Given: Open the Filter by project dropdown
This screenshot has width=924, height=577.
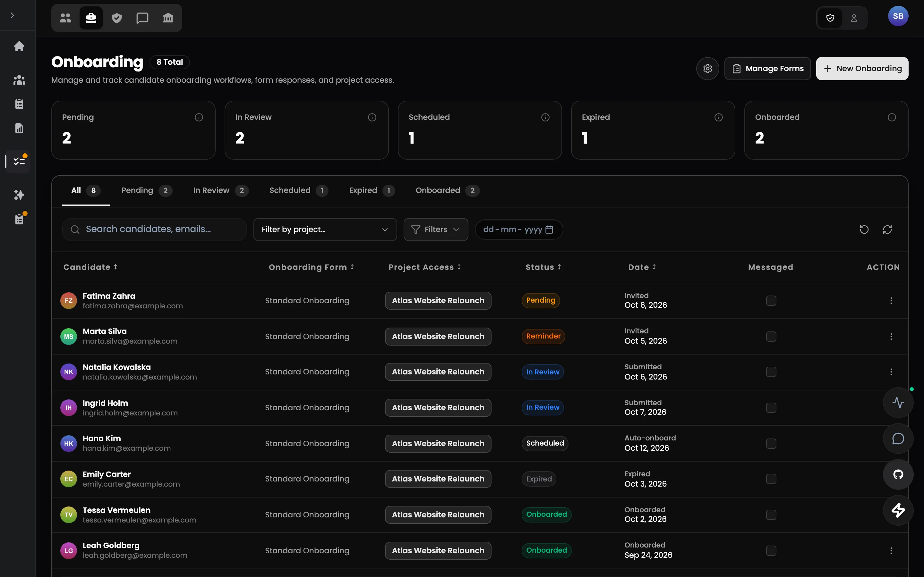Looking at the screenshot, I should [325, 229].
